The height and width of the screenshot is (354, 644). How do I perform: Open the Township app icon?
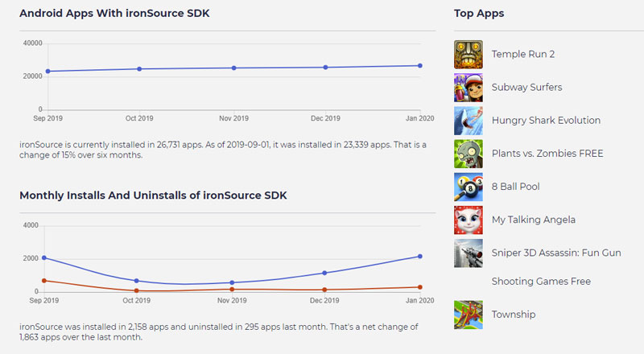[x=469, y=315]
